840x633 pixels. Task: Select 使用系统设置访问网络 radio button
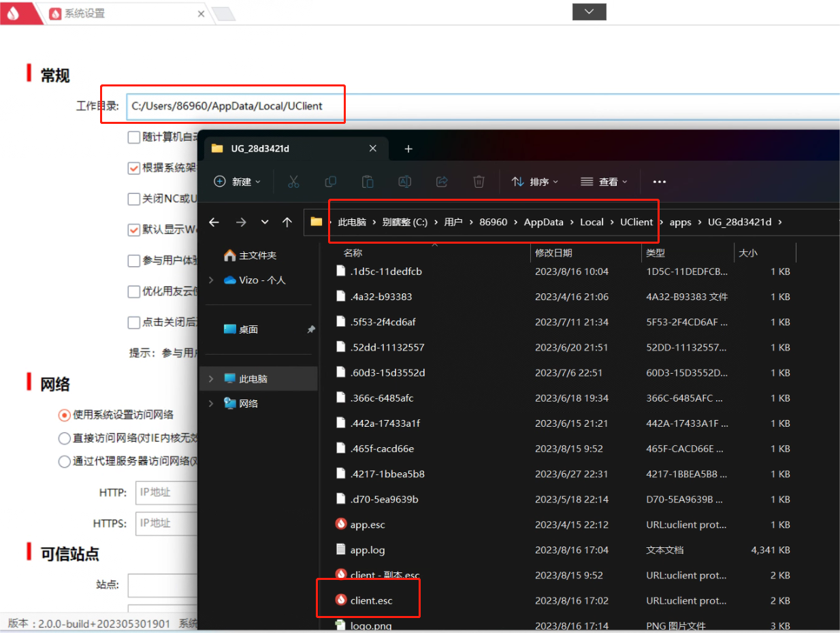65,415
